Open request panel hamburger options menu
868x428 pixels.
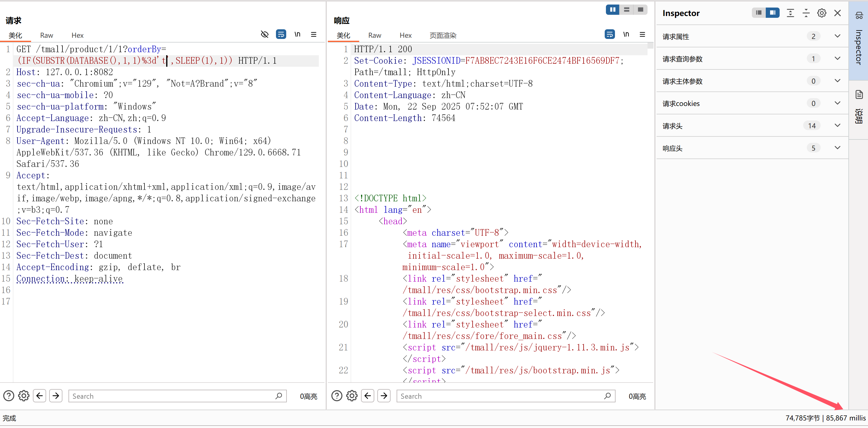pos(313,34)
